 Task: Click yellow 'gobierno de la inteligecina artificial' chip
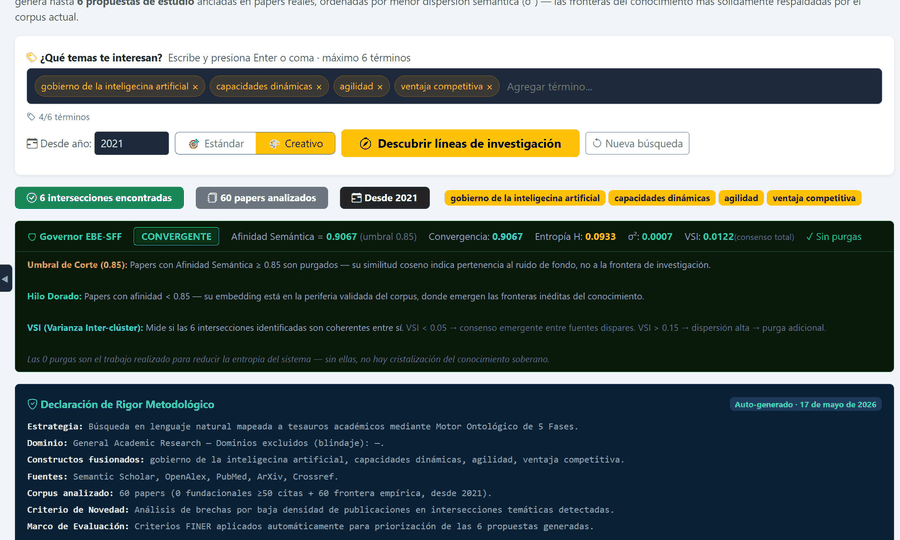tap(525, 198)
